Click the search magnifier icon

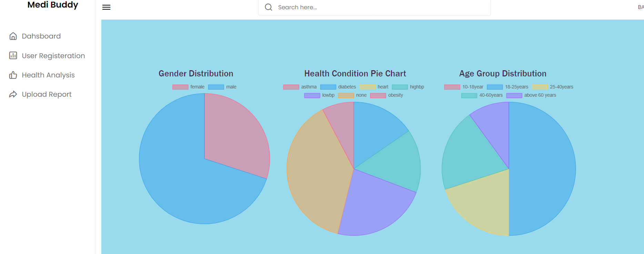coord(269,7)
